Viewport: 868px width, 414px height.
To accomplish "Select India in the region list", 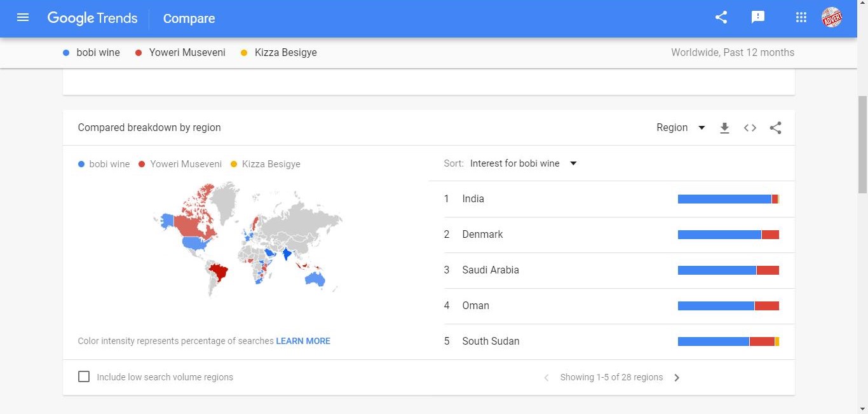I will pos(473,199).
